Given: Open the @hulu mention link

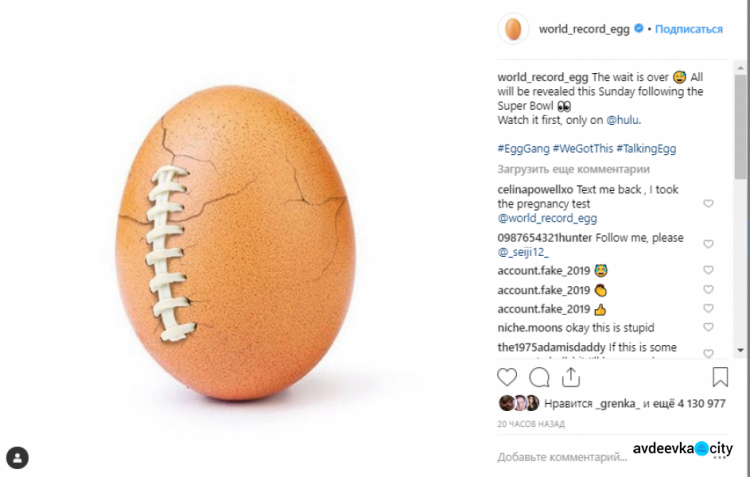Looking at the screenshot, I should click(621, 120).
